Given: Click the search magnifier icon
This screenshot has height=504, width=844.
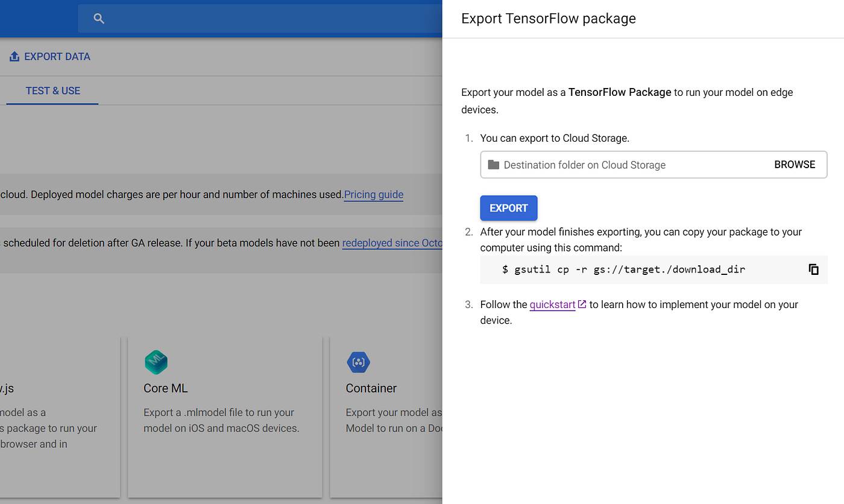Looking at the screenshot, I should [99, 19].
